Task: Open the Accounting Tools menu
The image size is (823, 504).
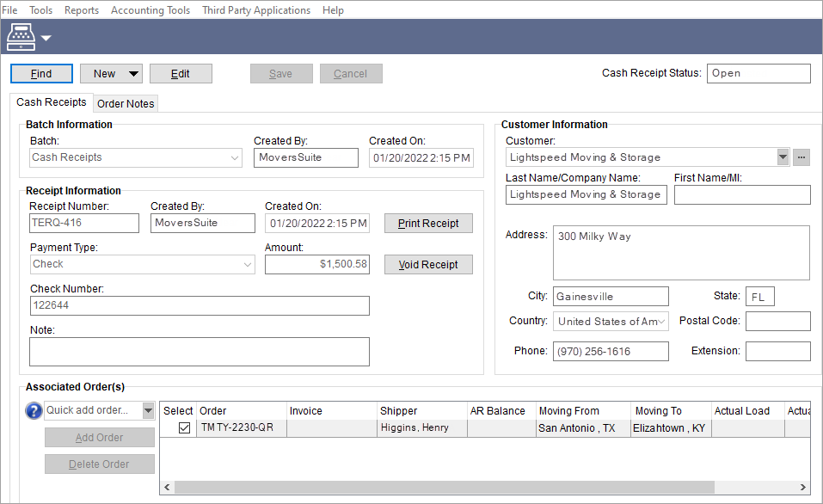Action: pos(150,9)
